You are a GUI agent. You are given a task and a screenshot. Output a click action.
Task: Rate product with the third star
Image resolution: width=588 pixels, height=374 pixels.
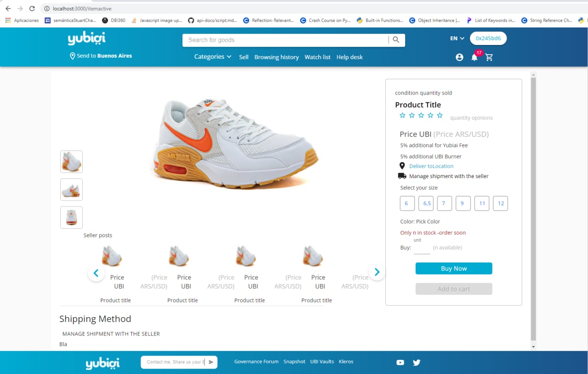[421, 115]
